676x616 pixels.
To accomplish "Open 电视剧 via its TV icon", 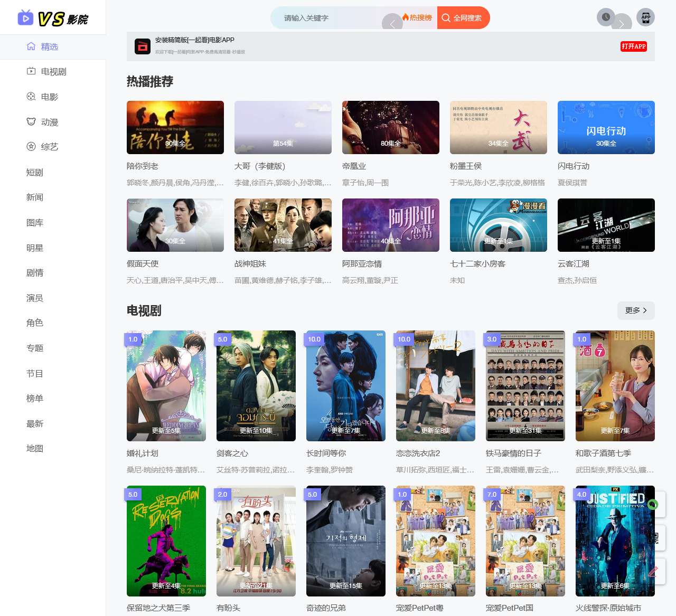I will coord(31,71).
